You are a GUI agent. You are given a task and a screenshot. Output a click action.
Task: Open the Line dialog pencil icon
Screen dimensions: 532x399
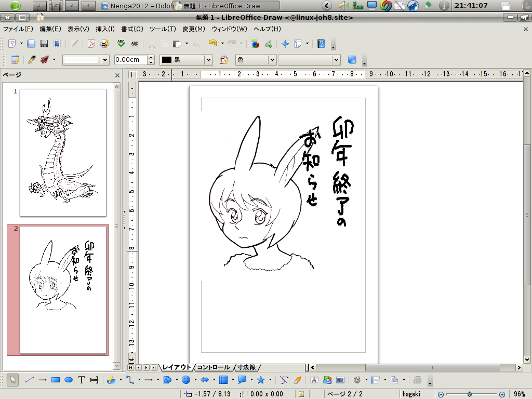coord(32,60)
